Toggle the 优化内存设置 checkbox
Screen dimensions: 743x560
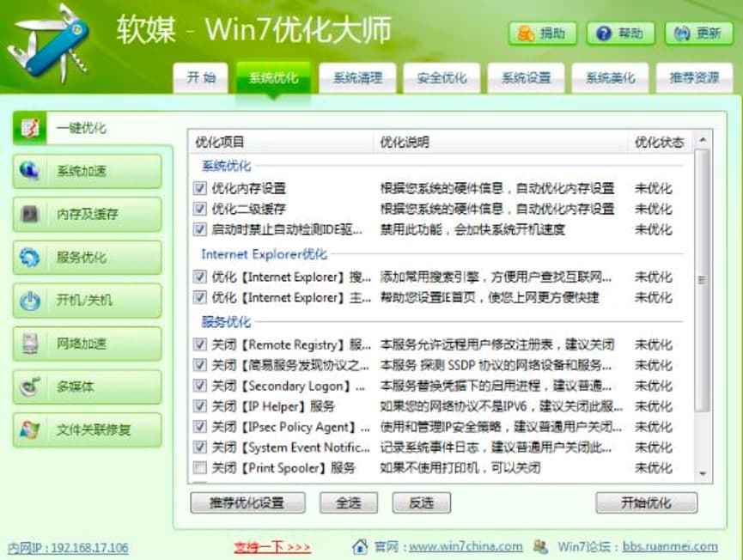click(199, 188)
